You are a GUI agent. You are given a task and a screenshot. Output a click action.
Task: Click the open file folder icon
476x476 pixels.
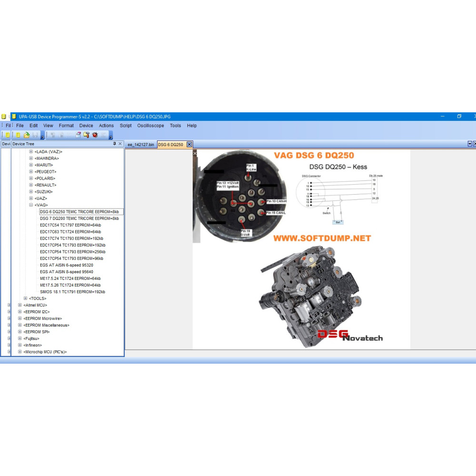click(x=27, y=135)
